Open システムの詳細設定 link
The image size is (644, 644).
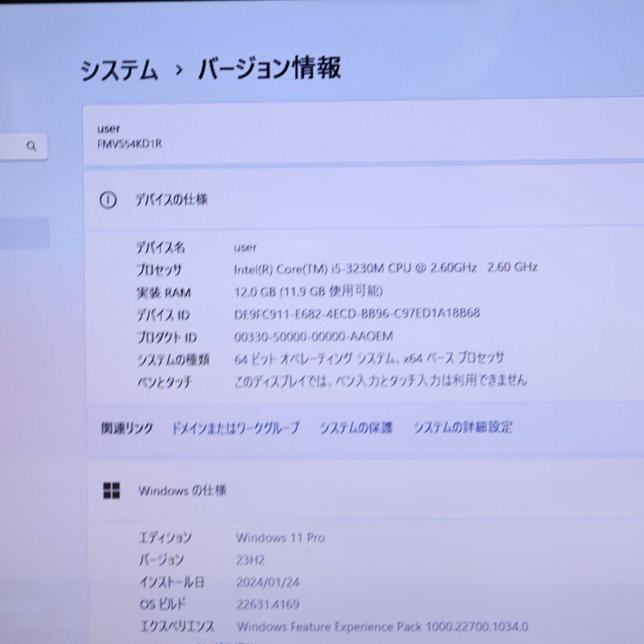click(463, 427)
